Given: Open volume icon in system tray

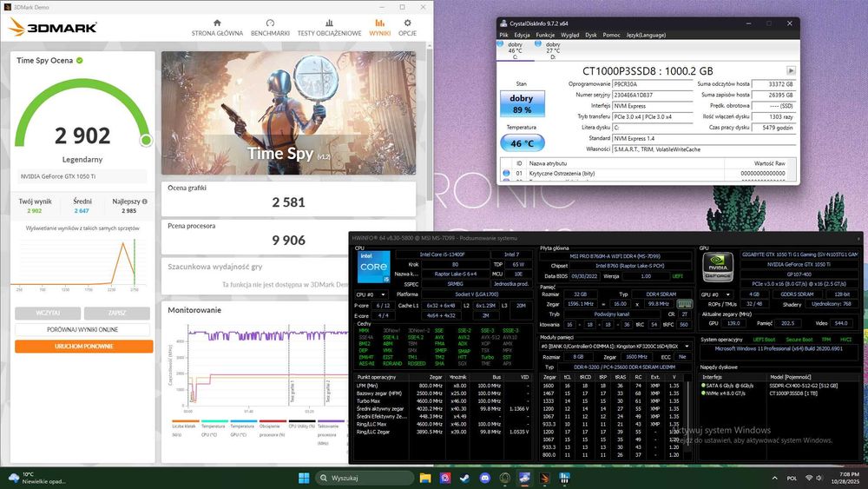Looking at the screenshot, I should point(819,478).
